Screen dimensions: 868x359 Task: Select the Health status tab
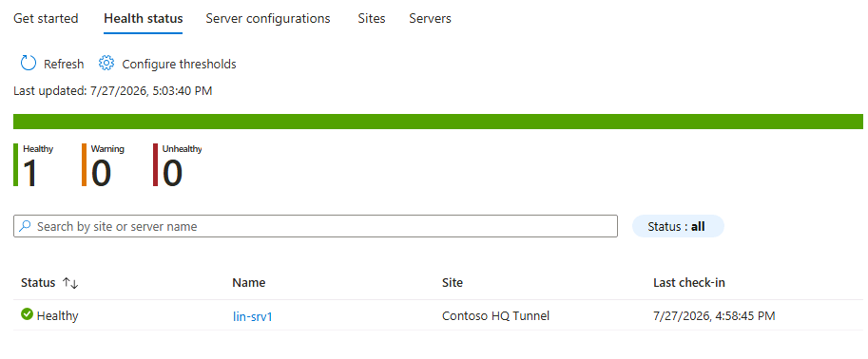click(144, 18)
